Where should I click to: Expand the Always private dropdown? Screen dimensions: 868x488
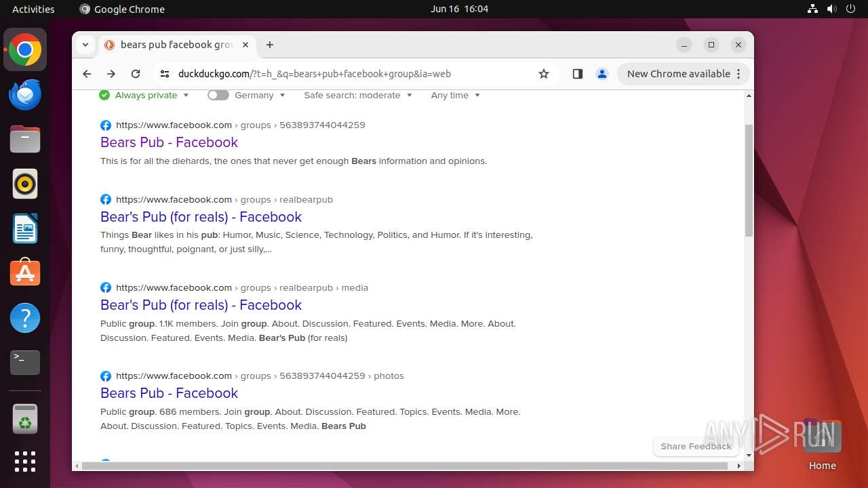click(x=152, y=95)
